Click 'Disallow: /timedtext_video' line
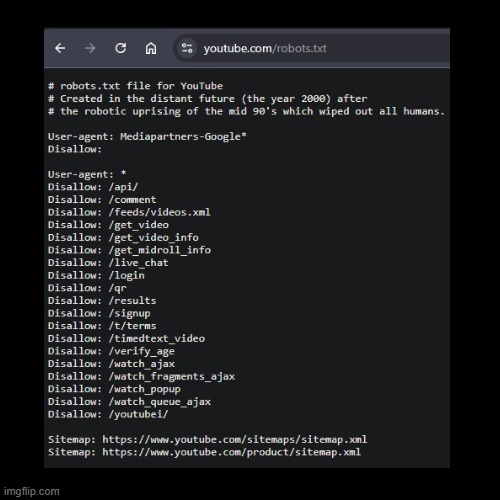The height and width of the screenshot is (500, 500). pos(126,339)
